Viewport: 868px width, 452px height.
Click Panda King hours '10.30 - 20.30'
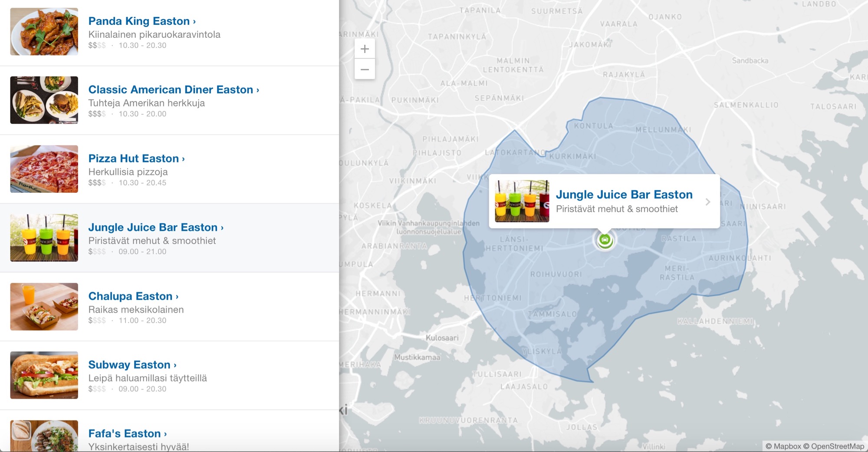tap(142, 45)
